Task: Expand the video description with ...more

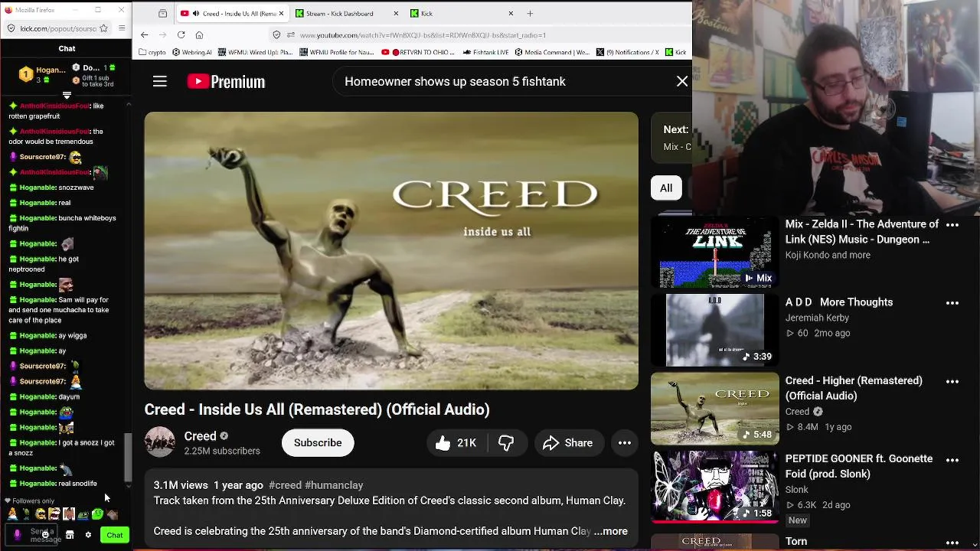Action: click(x=611, y=531)
